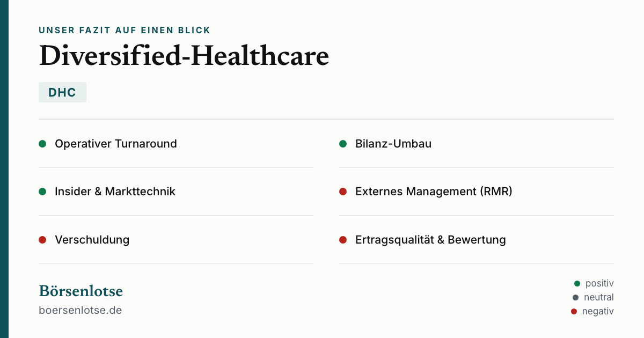Select the Verschuldung entry
This screenshot has height=338, width=644.
tap(176, 240)
